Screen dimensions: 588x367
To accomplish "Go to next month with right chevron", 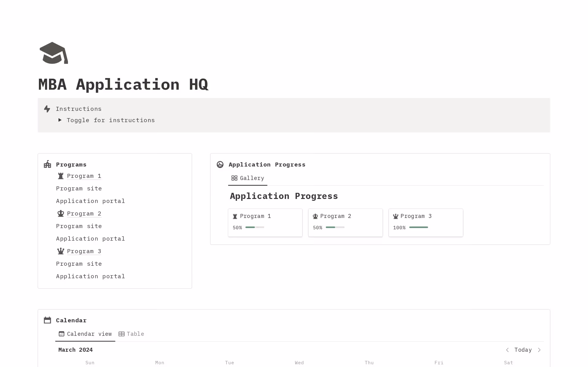I will (x=539, y=350).
